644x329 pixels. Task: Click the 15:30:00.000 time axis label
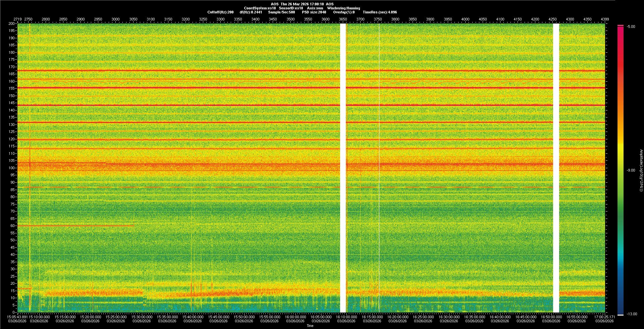point(142,317)
